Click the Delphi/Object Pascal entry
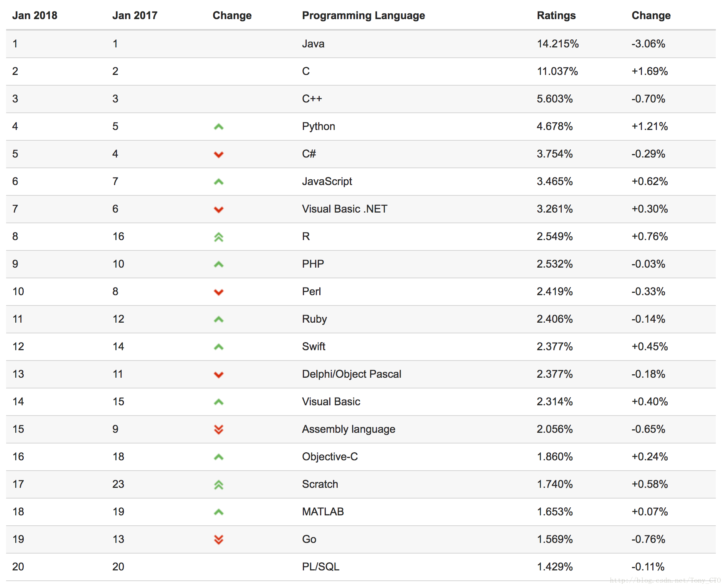The height and width of the screenshot is (588, 725). pos(351,374)
